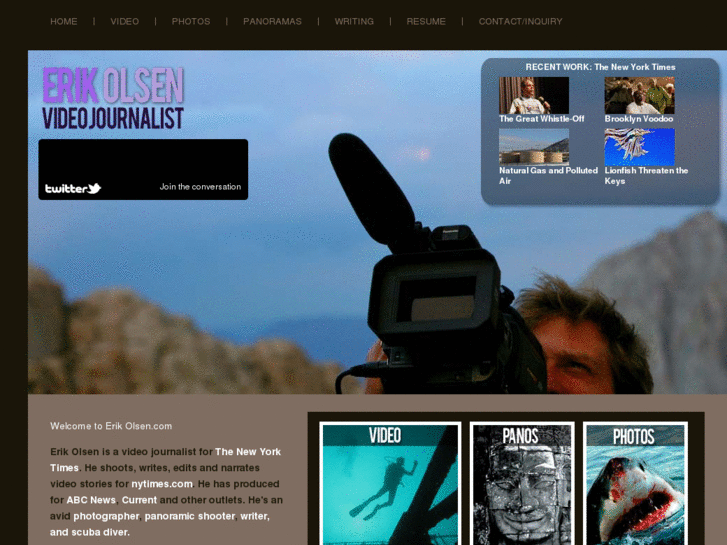Open the lionfish thumbnail image

coord(639,147)
